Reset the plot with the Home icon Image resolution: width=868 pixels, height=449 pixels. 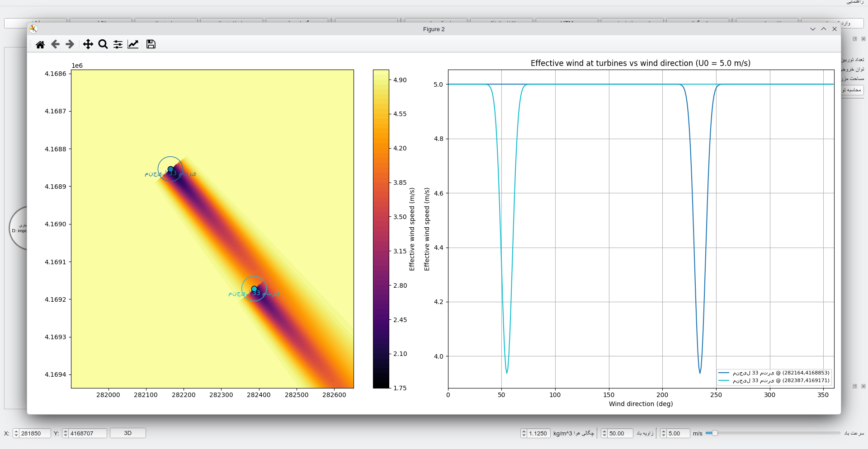(40, 44)
